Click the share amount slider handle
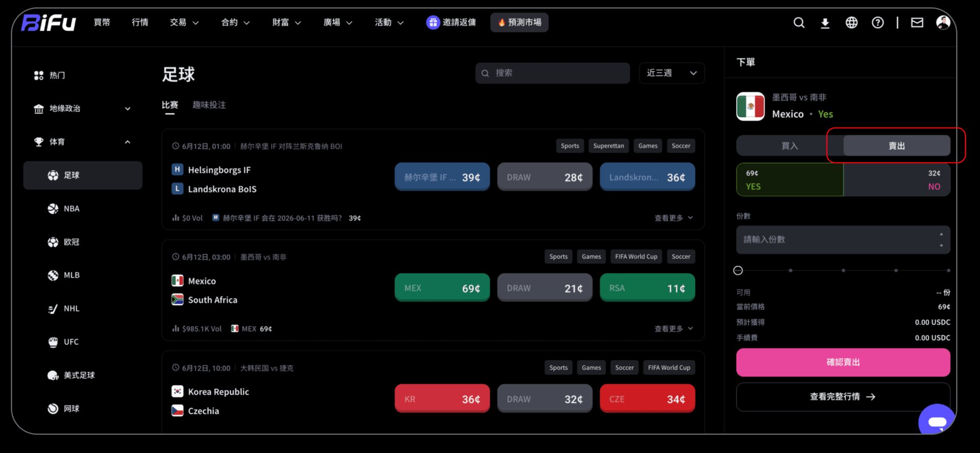This screenshot has height=453, width=980. pos(738,270)
